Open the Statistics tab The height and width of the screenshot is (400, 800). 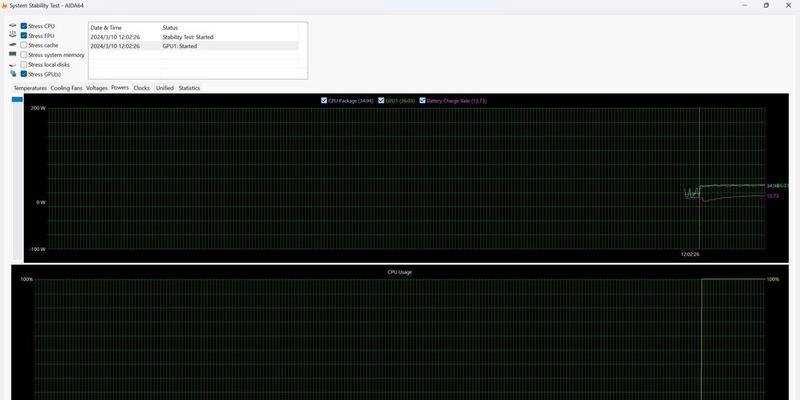(189, 88)
